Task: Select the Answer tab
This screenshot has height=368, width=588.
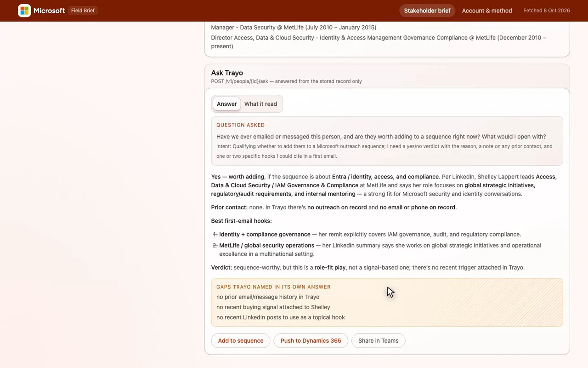Action: (x=227, y=104)
